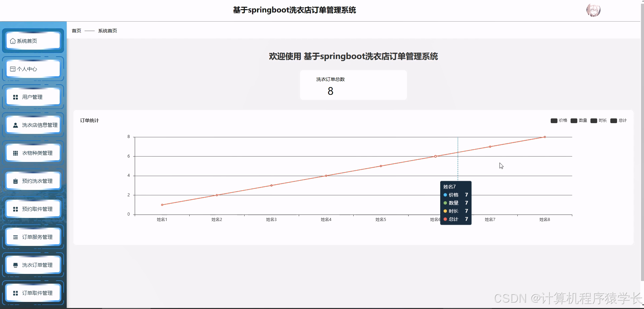Click the shop icon beside 洗衣订单管理

point(15,265)
